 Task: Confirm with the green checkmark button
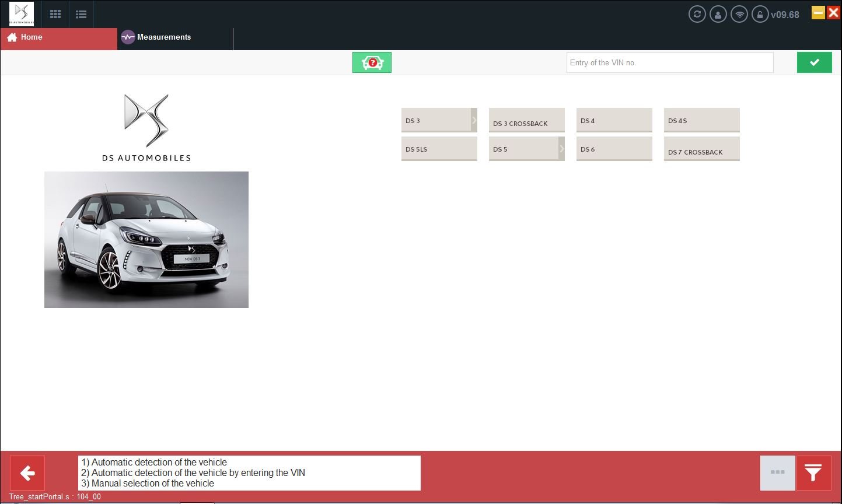(814, 62)
